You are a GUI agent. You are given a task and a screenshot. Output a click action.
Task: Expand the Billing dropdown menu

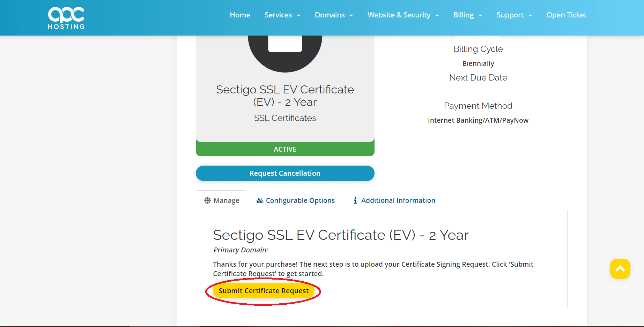[x=468, y=15]
